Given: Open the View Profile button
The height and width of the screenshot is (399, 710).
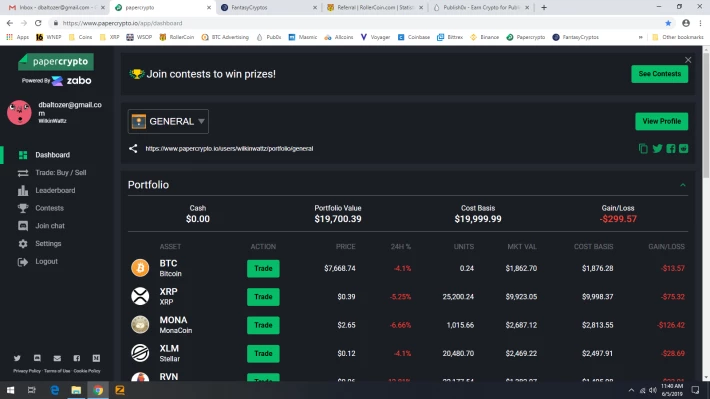Looking at the screenshot, I should (661, 121).
